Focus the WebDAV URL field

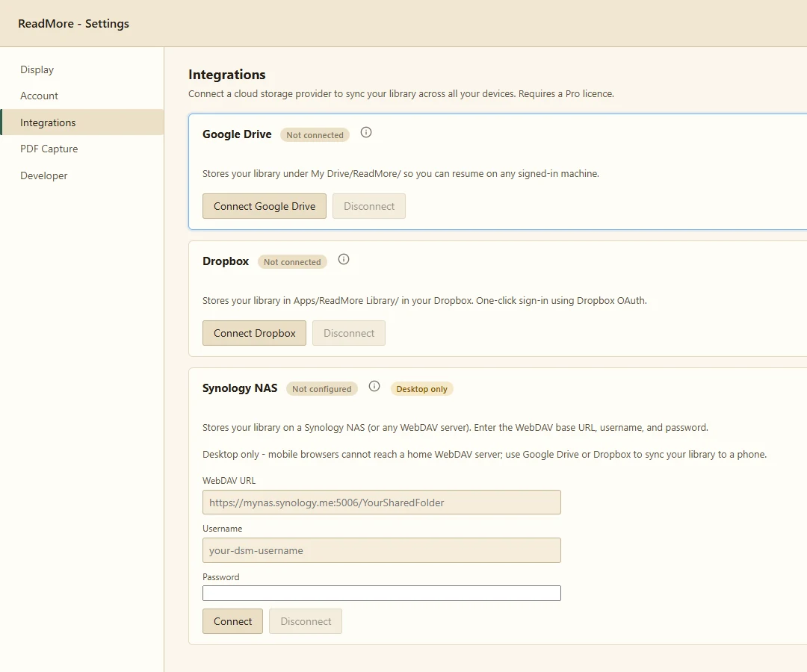tap(382, 503)
